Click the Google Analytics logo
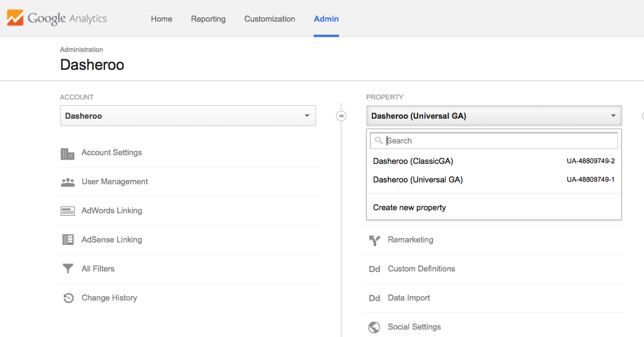Image resolution: width=644 pixels, height=337 pixels. click(57, 19)
